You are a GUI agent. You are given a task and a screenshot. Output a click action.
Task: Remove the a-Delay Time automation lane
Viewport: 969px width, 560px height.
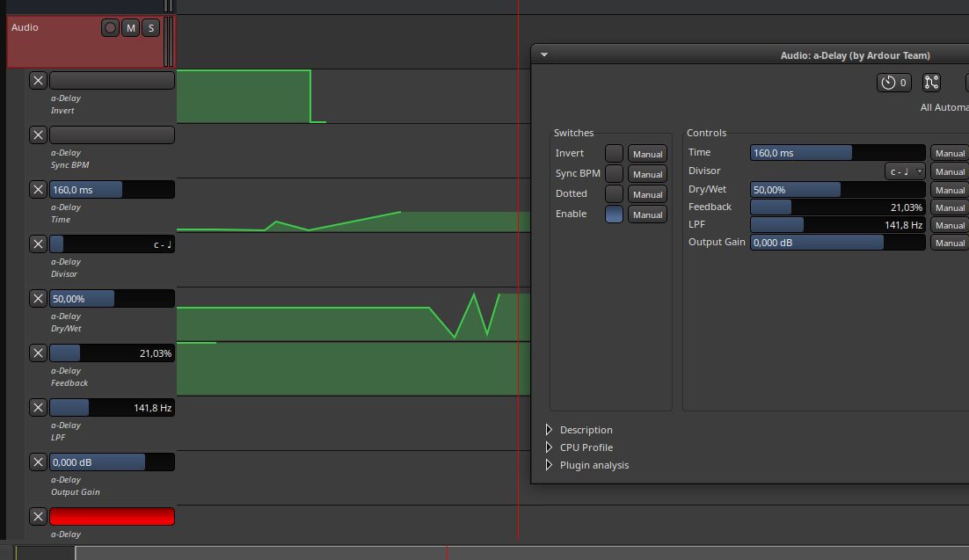[x=38, y=189]
